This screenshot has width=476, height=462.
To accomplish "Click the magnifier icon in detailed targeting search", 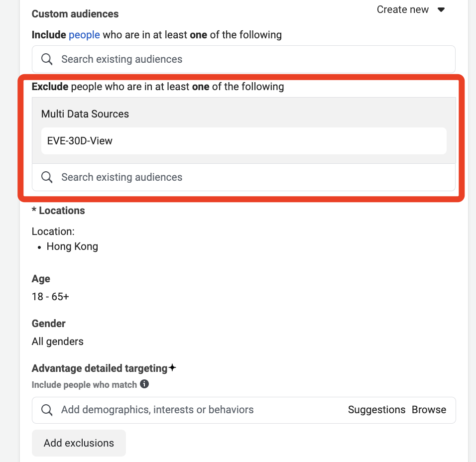I will click(47, 410).
